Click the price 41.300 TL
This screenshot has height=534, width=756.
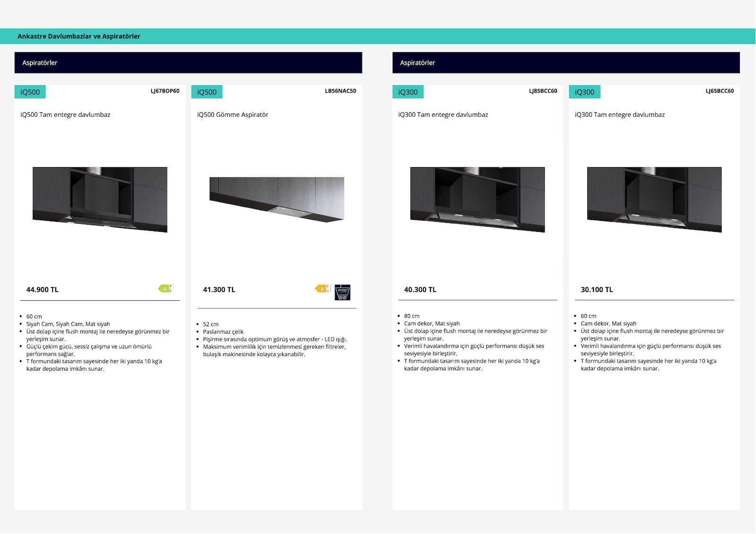[x=219, y=290]
